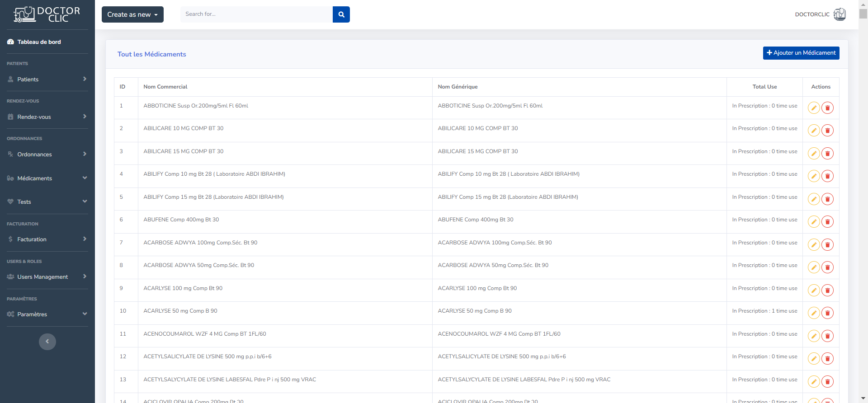
Task: Edit ACARLYSE 100 mg Comp Bt 90
Action: 814,291
